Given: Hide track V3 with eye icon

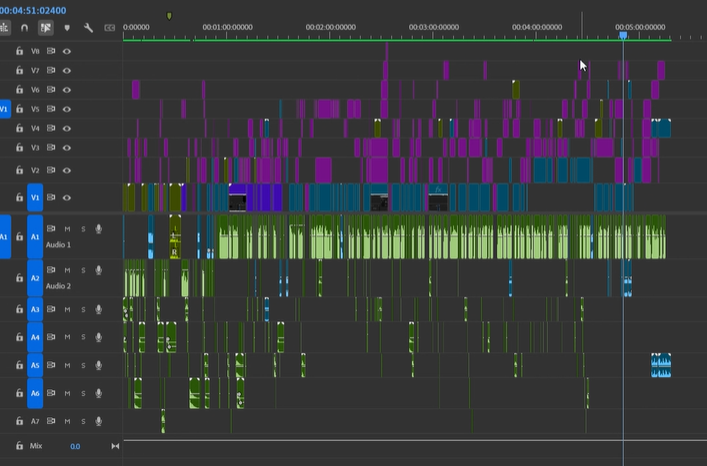Looking at the screenshot, I should 67,148.
